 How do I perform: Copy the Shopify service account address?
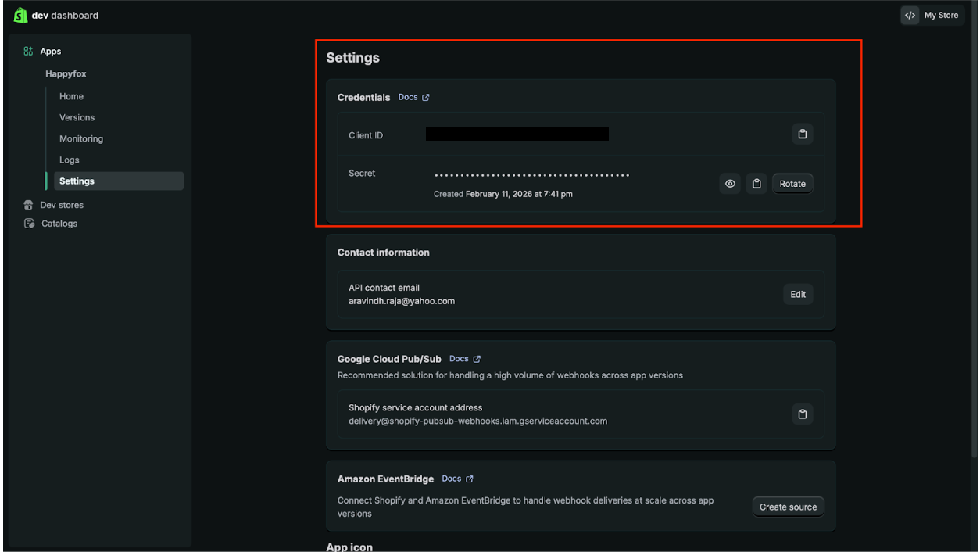click(x=802, y=414)
